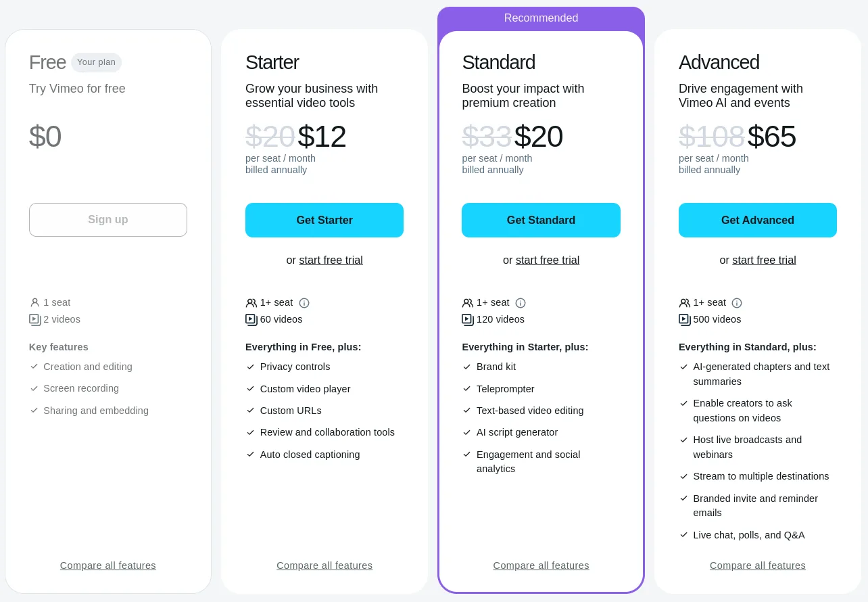The height and width of the screenshot is (602, 868).
Task: Open the Starter plan's start free trial link
Action: (331, 260)
